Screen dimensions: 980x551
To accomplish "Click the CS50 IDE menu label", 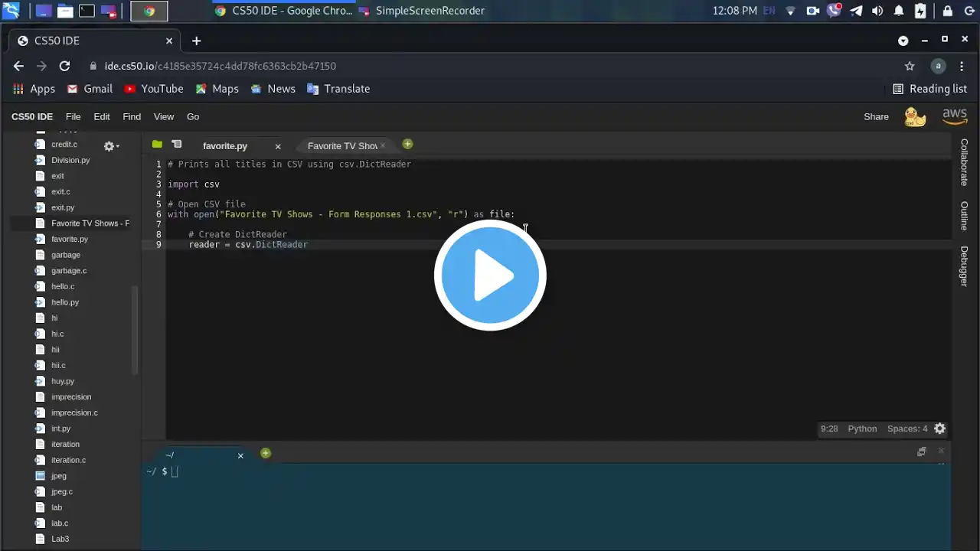I will click(x=32, y=117).
